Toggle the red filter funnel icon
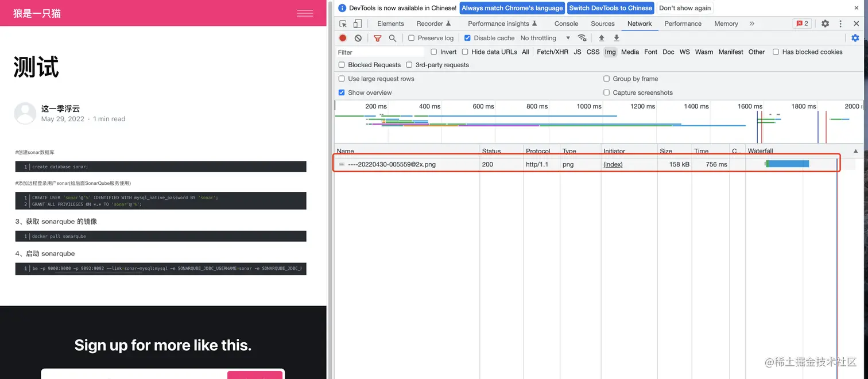This screenshot has height=379, width=868. 377,38
